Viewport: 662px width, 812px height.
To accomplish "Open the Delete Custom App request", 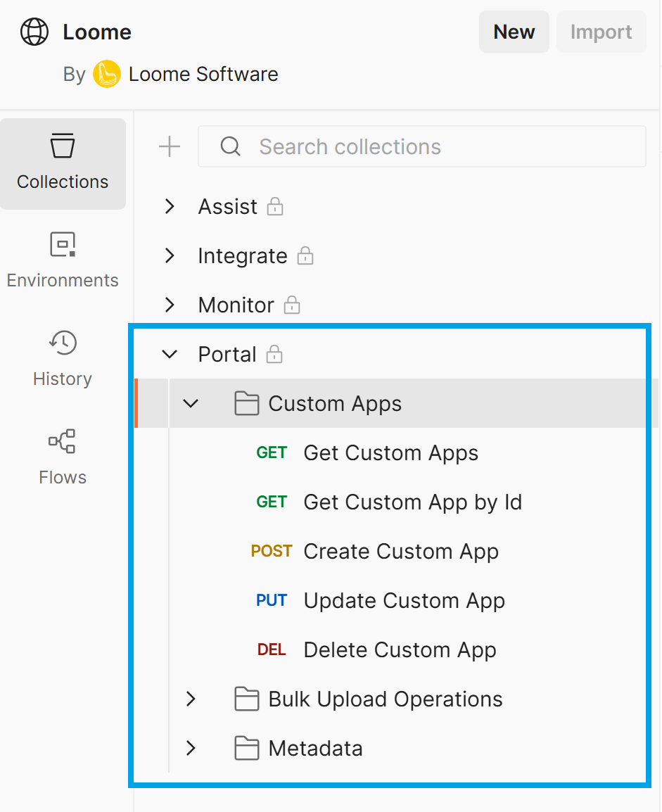I will coord(400,649).
